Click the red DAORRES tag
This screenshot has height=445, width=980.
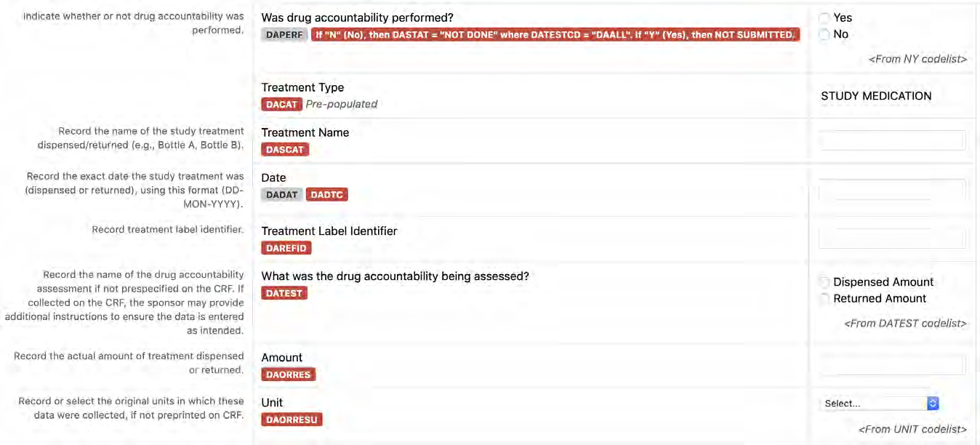[289, 375]
